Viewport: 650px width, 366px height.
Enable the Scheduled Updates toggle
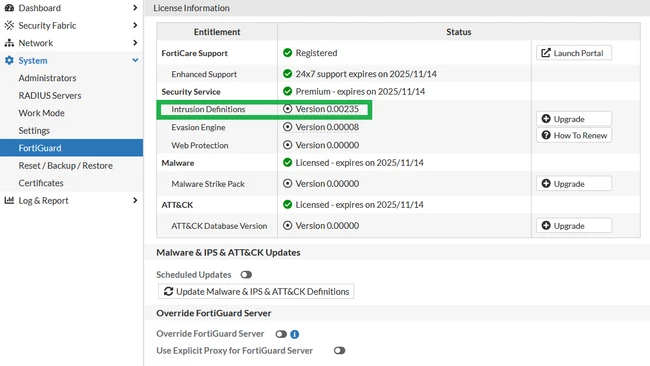(246, 275)
